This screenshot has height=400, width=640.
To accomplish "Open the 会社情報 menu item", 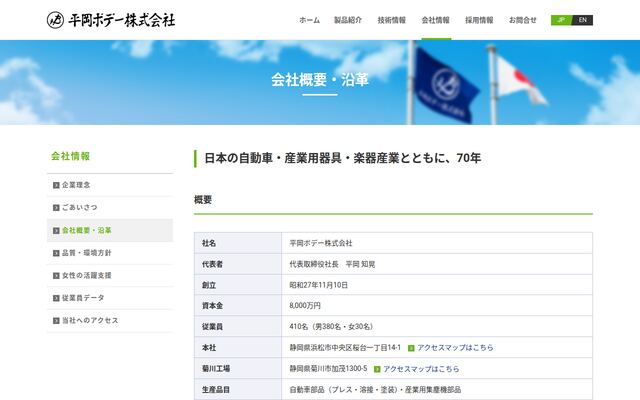I will click(436, 20).
